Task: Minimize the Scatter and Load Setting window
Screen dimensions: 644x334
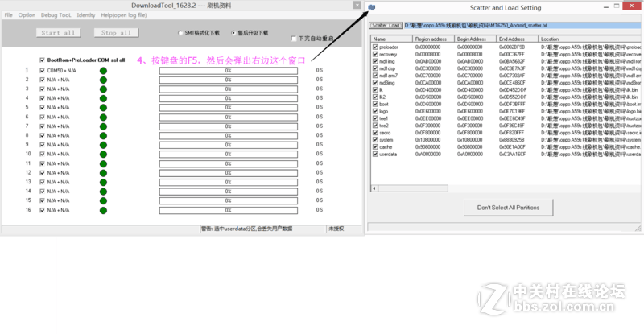Action: [x=606, y=6]
